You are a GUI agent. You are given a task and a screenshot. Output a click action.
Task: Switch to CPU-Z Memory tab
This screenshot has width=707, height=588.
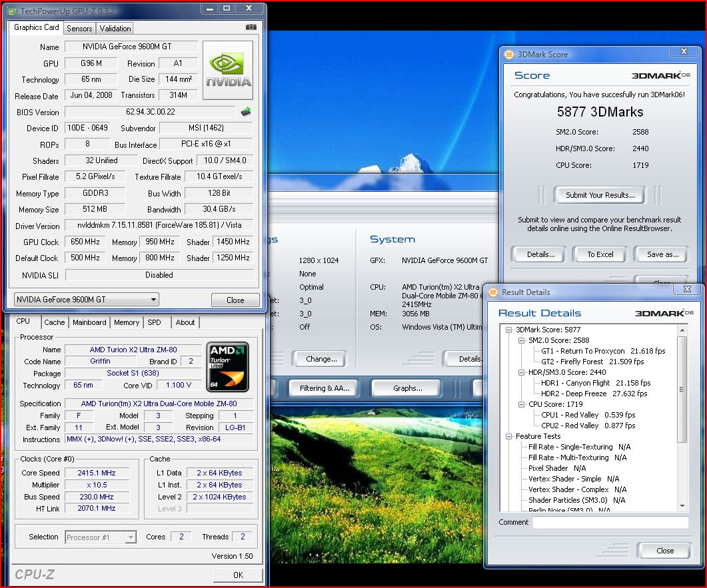click(x=126, y=322)
